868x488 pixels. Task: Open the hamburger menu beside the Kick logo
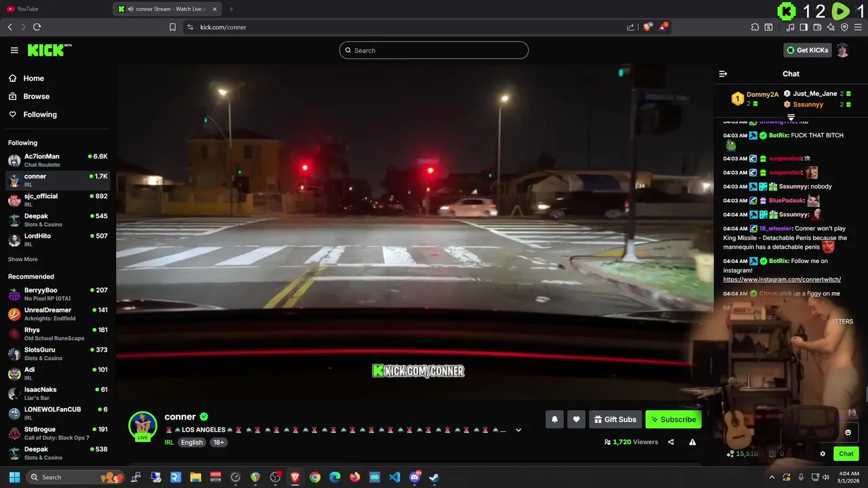click(x=14, y=50)
